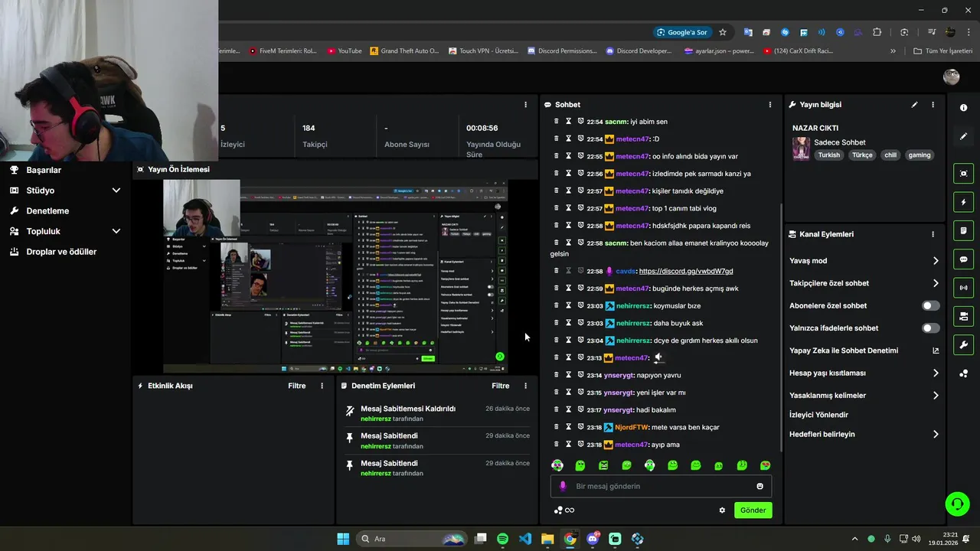Open Filtre in Etkinlik Akışı panel
Viewport: 980px width, 551px height.
[x=296, y=386]
